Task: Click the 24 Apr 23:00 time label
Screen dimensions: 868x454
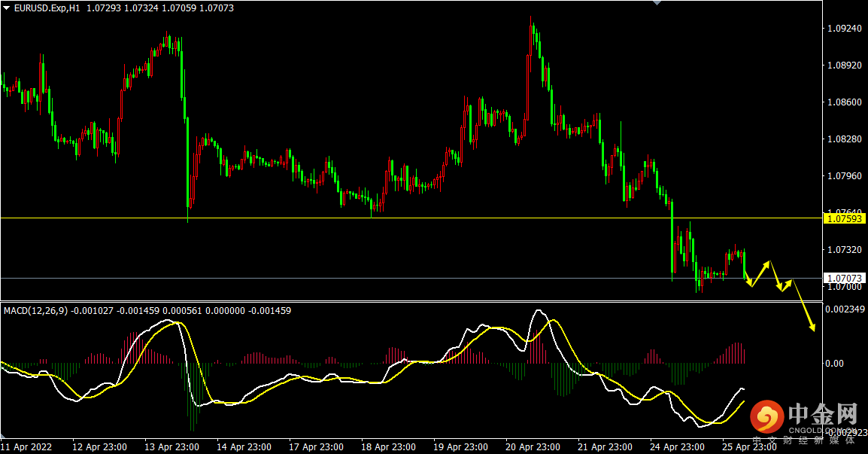Action: tap(677, 446)
